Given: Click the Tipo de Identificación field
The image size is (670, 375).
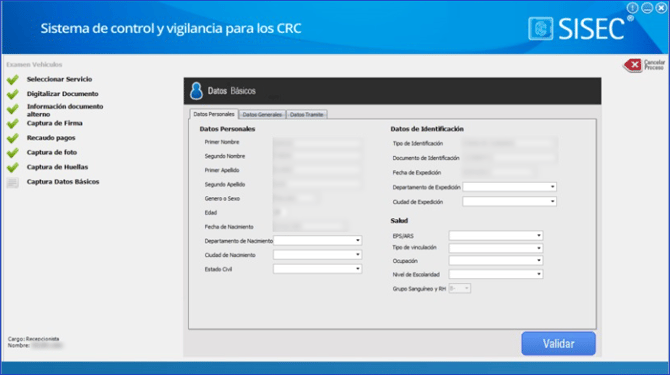Looking at the screenshot, I should 509,143.
